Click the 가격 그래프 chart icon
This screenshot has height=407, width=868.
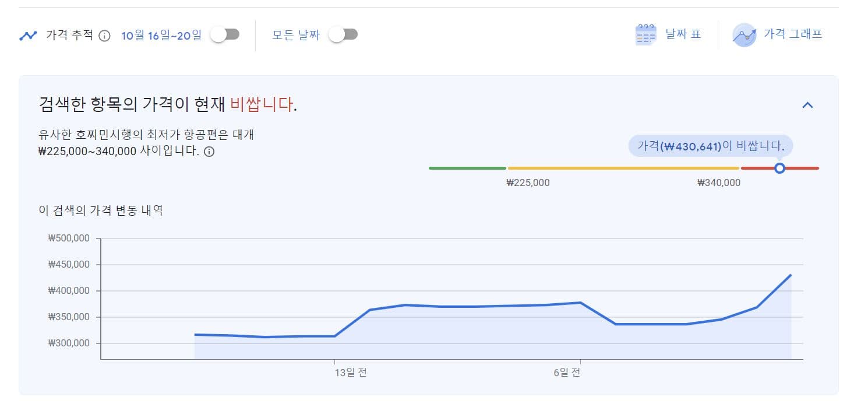click(744, 35)
